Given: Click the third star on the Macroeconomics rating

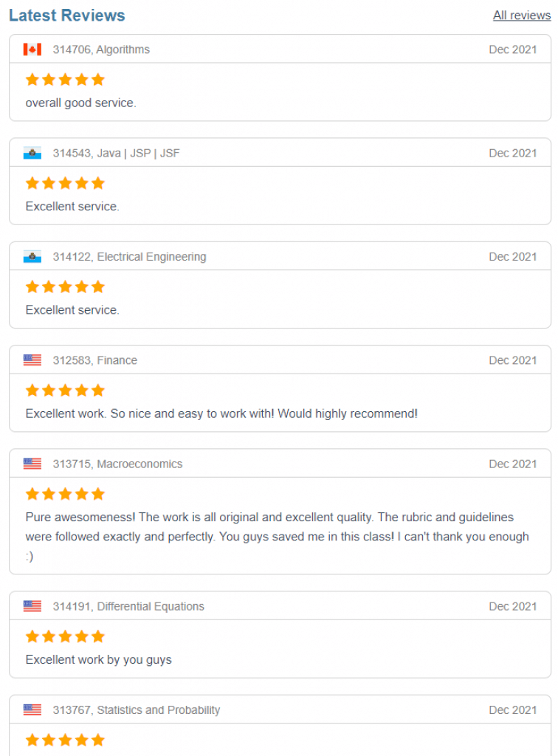Looking at the screenshot, I should tap(64, 493).
